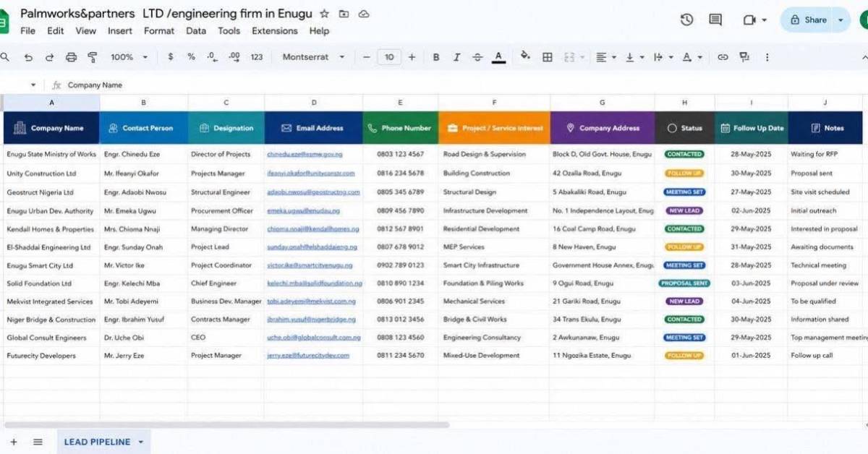The image size is (868, 454).
Task: Open the fill color bucket
Action: click(525, 56)
